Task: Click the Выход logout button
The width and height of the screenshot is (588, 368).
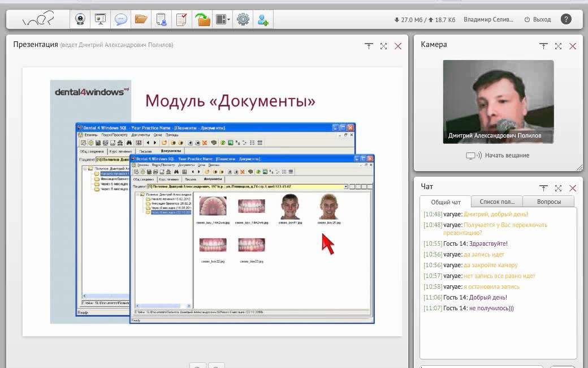Action: (x=537, y=19)
